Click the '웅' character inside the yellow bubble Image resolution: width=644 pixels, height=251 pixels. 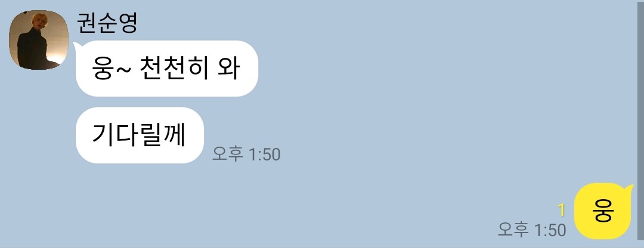[x=602, y=211]
